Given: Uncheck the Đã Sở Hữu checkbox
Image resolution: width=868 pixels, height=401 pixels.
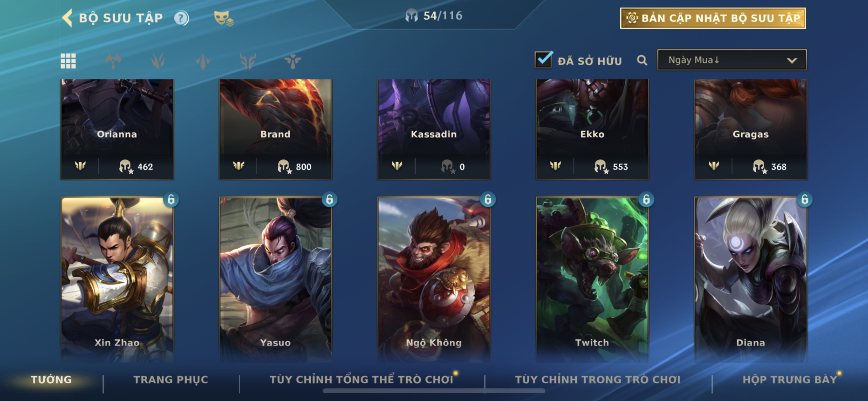Looking at the screenshot, I should pyautogui.click(x=543, y=60).
